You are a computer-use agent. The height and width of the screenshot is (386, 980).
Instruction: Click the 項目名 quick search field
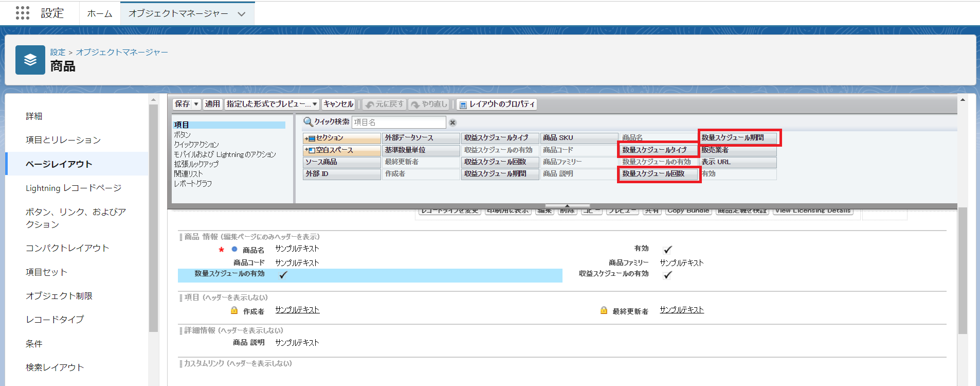[x=398, y=122]
